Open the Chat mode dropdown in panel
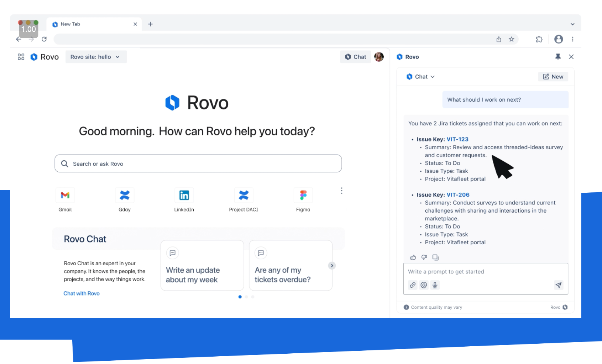Image resolution: width=602 pixels, height=364 pixels. coord(421,77)
